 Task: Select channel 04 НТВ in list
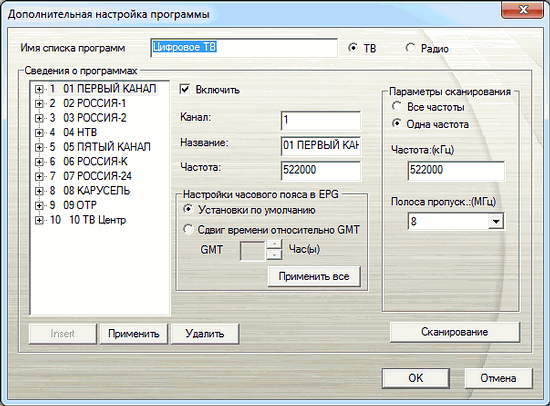(73, 133)
